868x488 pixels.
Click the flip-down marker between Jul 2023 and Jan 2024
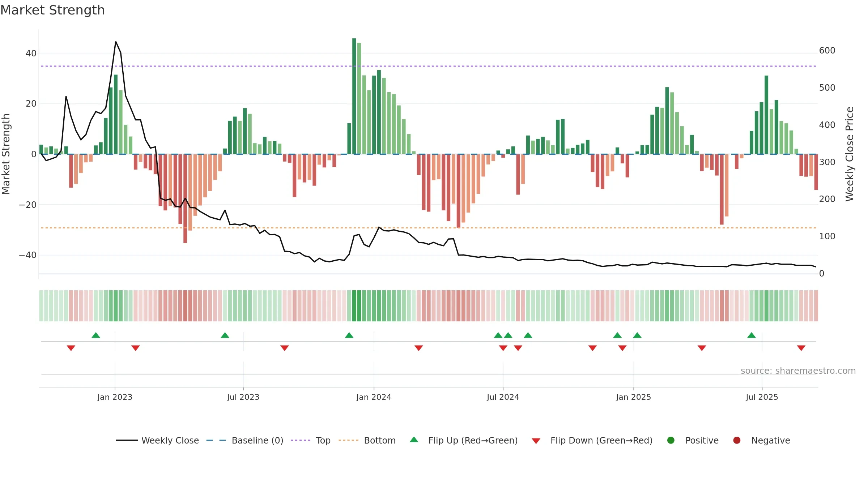[x=285, y=348]
